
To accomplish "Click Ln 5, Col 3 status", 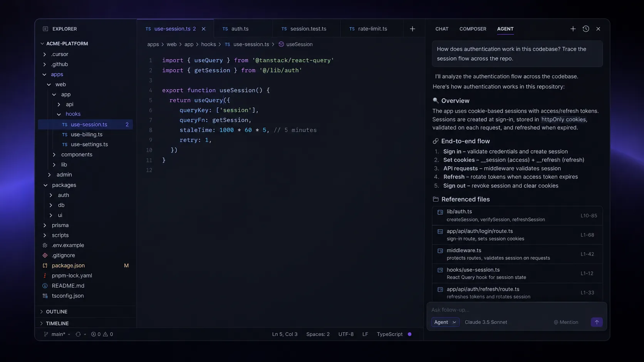I will tap(285, 334).
